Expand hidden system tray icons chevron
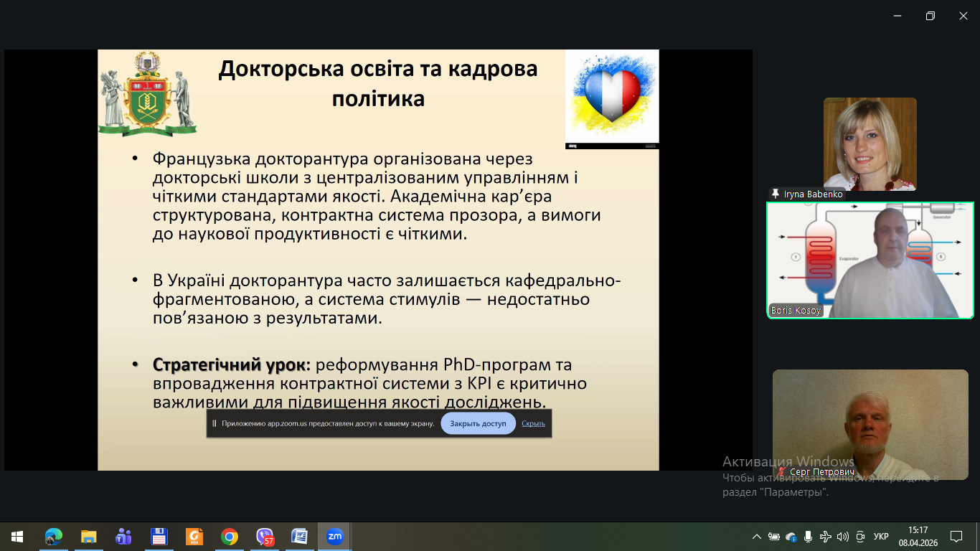Image resolution: width=980 pixels, height=551 pixels. [x=756, y=537]
